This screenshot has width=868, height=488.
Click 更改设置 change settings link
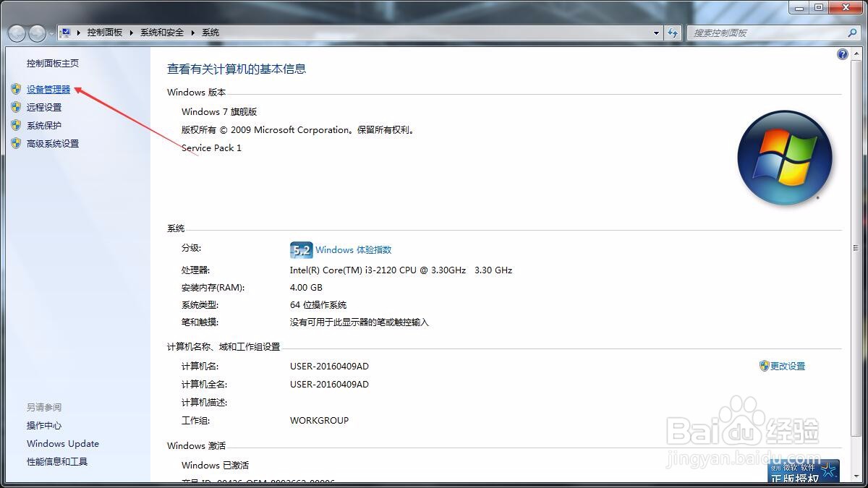(x=788, y=367)
